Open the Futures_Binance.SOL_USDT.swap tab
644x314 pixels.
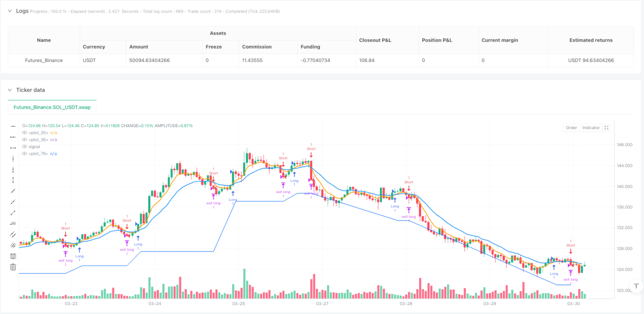click(x=52, y=107)
